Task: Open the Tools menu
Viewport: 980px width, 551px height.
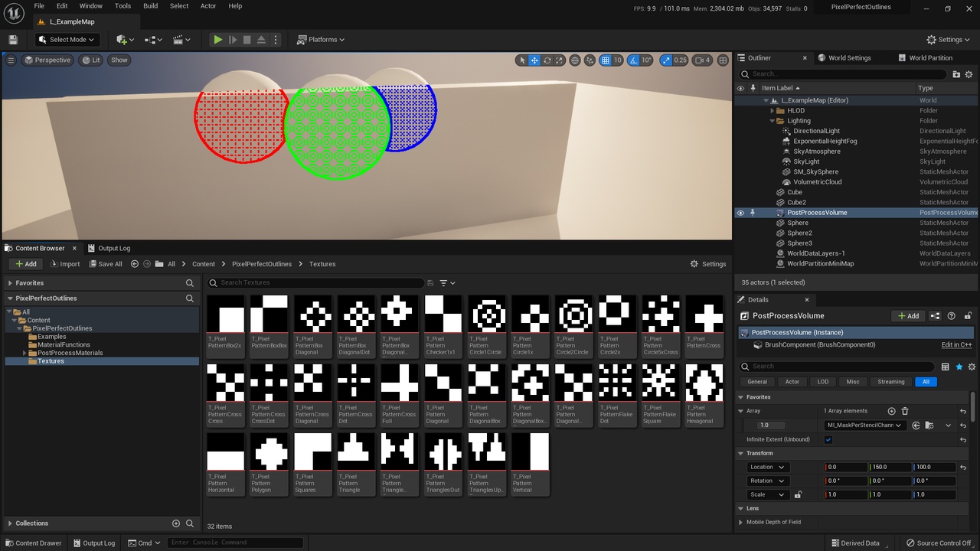Action: coord(122,6)
